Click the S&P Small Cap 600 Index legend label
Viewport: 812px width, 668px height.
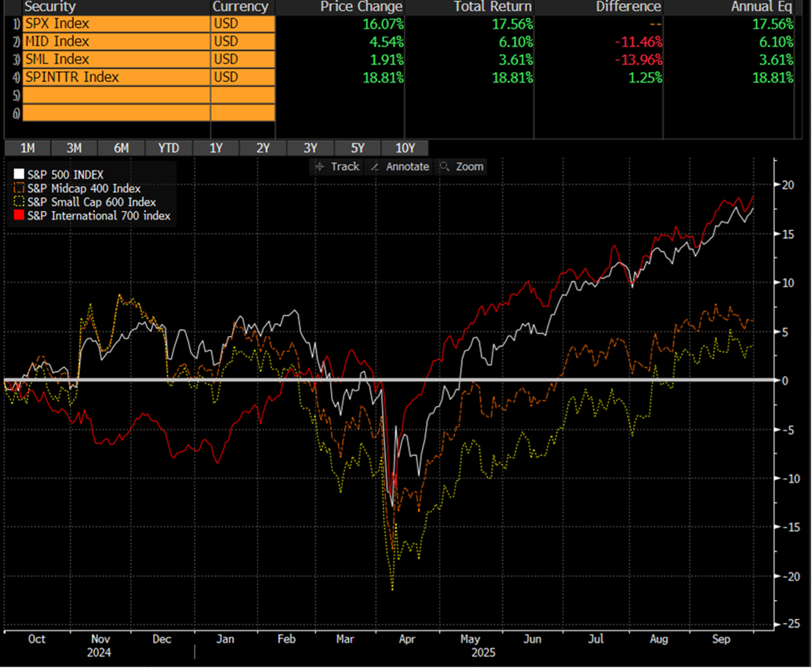pos(92,202)
